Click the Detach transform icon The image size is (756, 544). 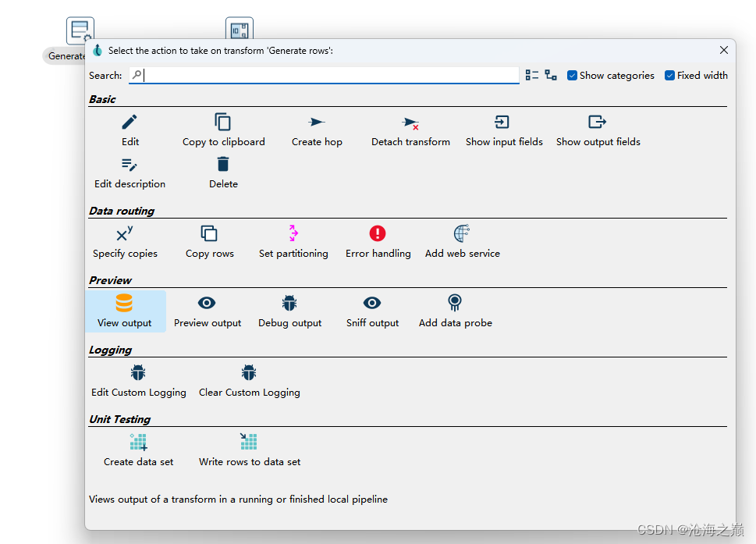[410, 123]
